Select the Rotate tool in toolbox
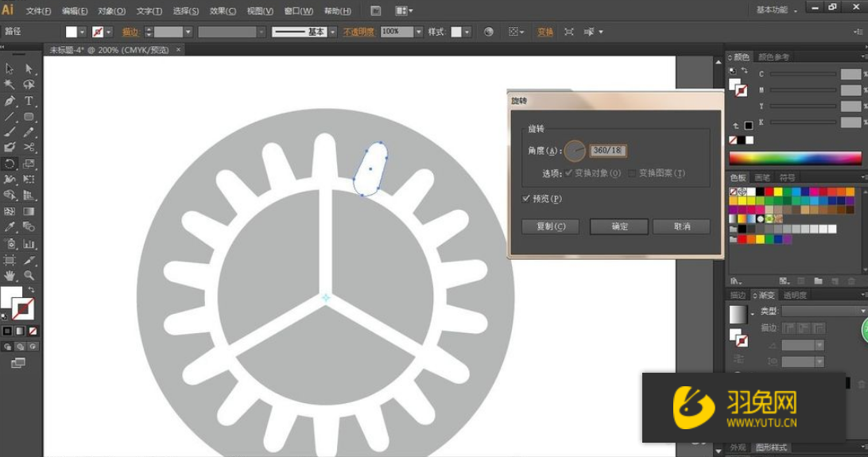868x457 pixels. [10, 163]
